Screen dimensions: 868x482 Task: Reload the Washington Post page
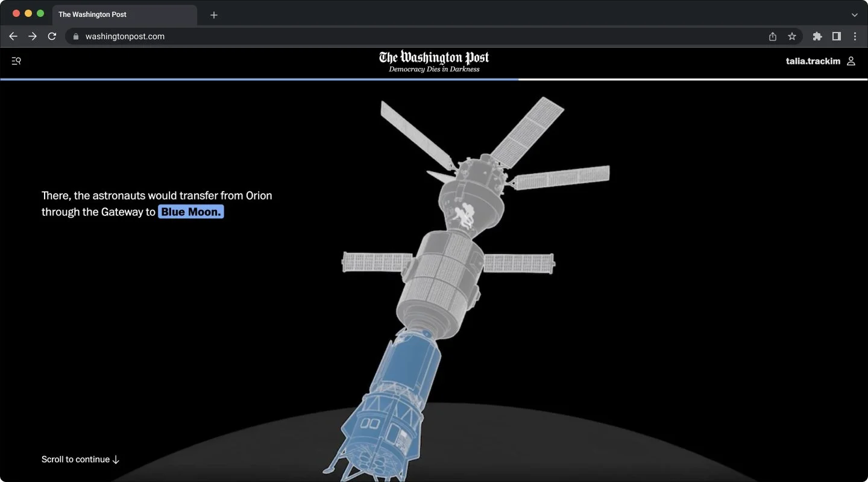(x=52, y=36)
